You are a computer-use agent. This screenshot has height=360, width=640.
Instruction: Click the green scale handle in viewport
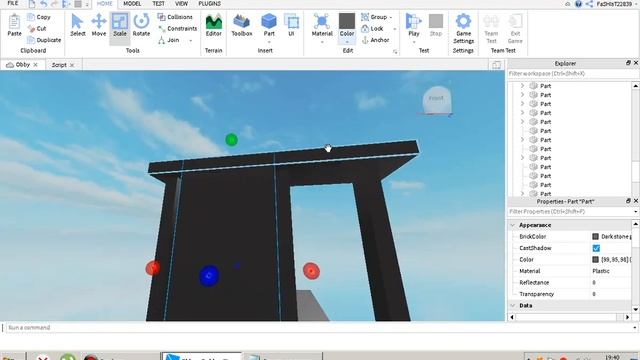(x=231, y=140)
